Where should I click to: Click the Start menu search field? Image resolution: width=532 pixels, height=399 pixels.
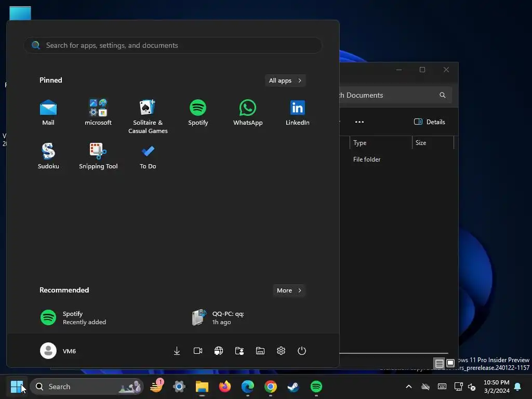click(172, 45)
